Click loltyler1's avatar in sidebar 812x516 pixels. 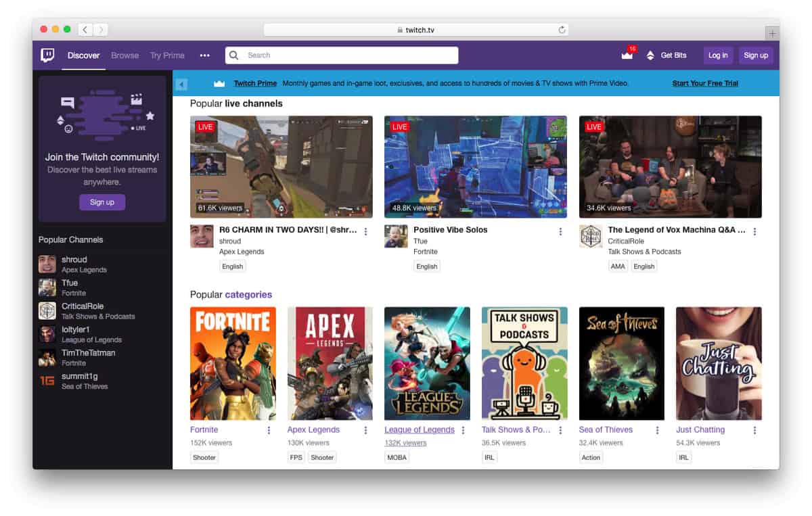[x=47, y=334]
